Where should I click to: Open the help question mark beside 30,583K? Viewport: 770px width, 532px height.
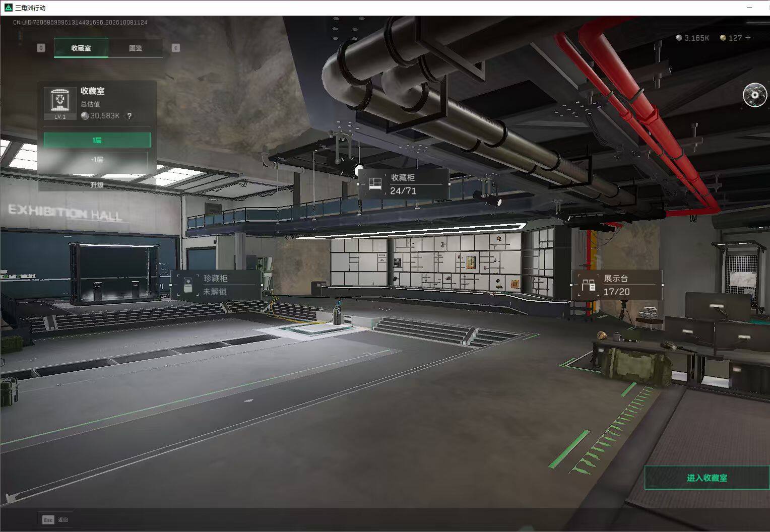(x=130, y=116)
